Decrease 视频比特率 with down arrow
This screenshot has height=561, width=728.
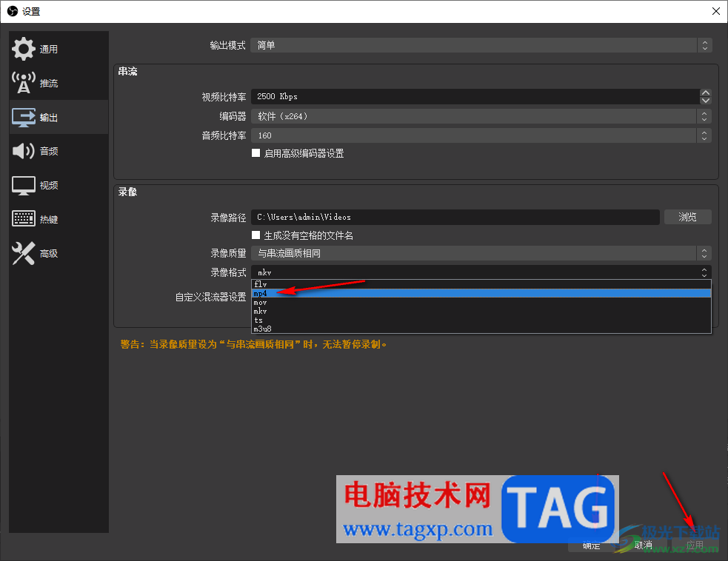[x=706, y=100]
